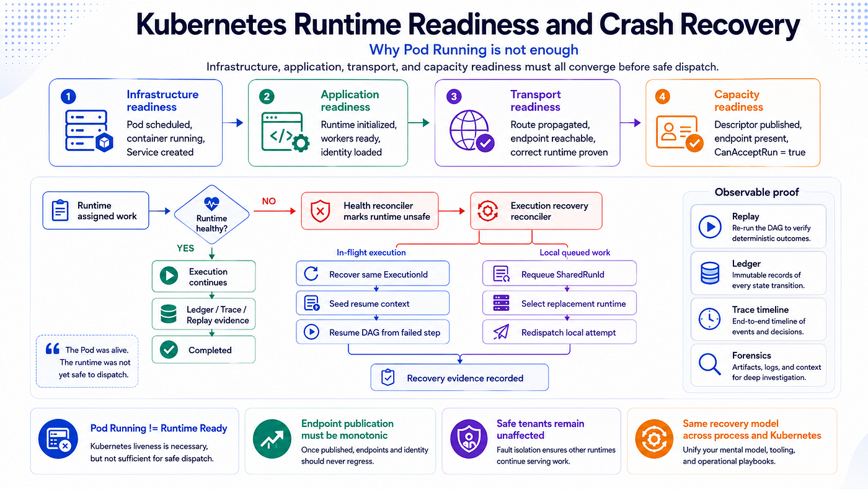The height and width of the screenshot is (489, 868).
Task: Click the clipboard icon beside Runtime assigned work
Action: (x=60, y=211)
